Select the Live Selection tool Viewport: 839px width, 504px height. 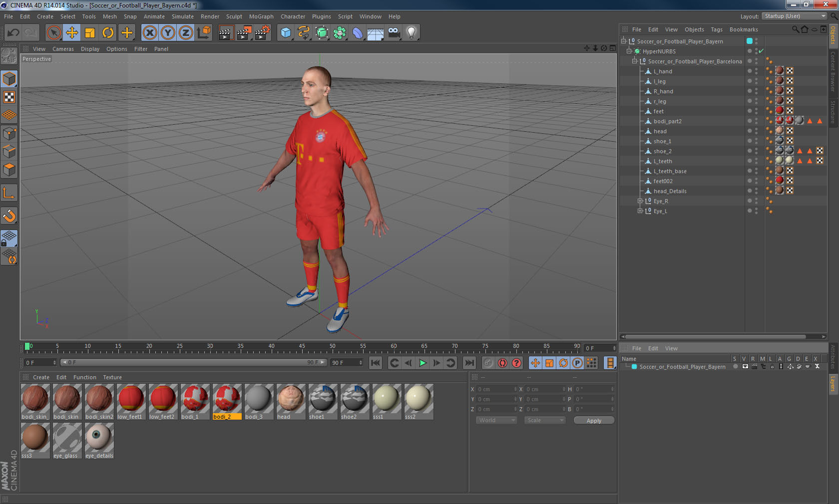point(53,33)
